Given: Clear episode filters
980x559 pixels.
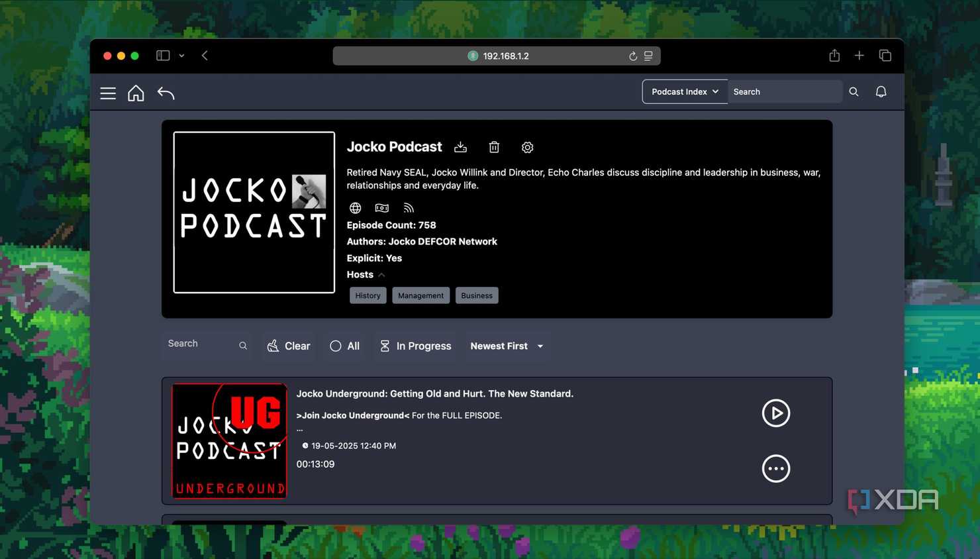Looking at the screenshot, I should [289, 346].
